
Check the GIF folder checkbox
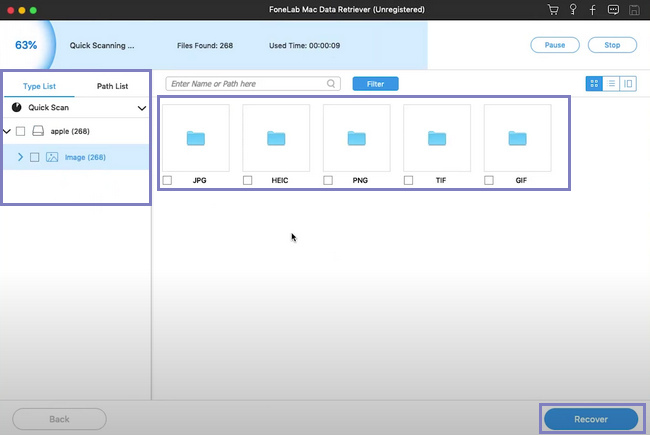[x=489, y=180]
